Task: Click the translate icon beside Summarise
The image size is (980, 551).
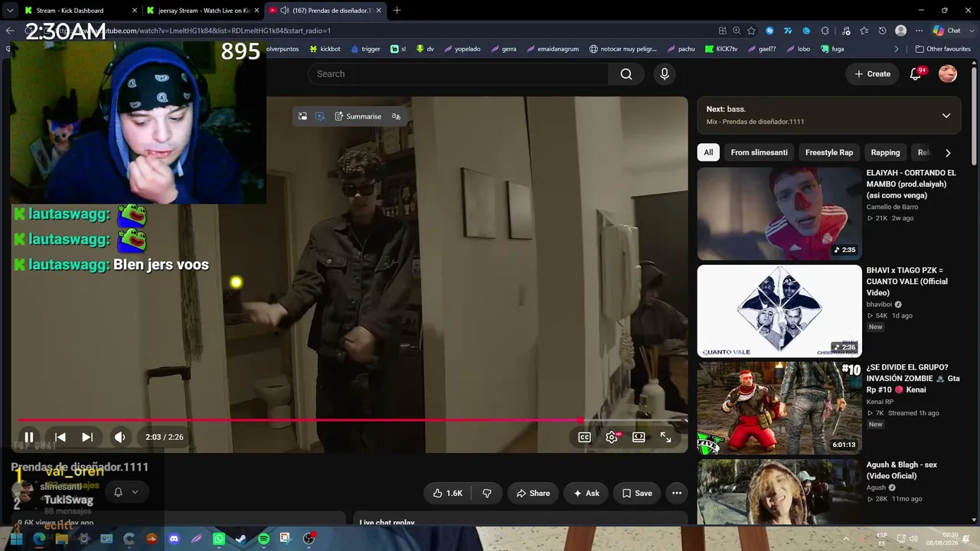Action: tap(396, 116)
